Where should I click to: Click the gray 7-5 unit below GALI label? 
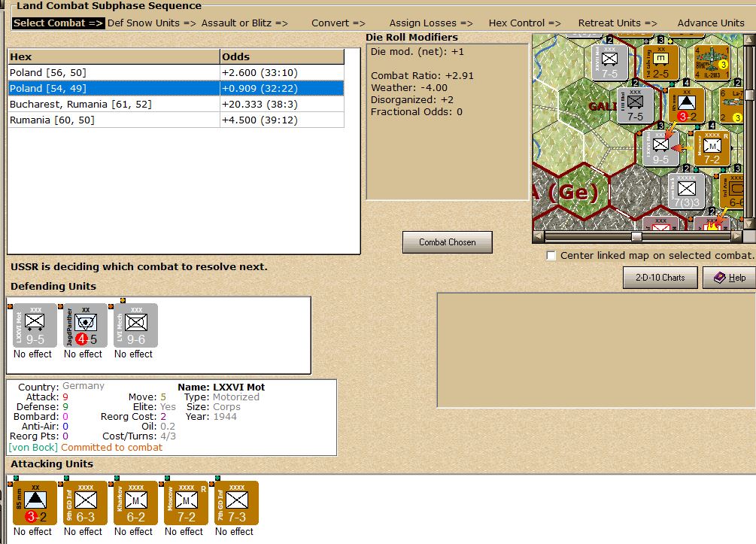point(635,105)
